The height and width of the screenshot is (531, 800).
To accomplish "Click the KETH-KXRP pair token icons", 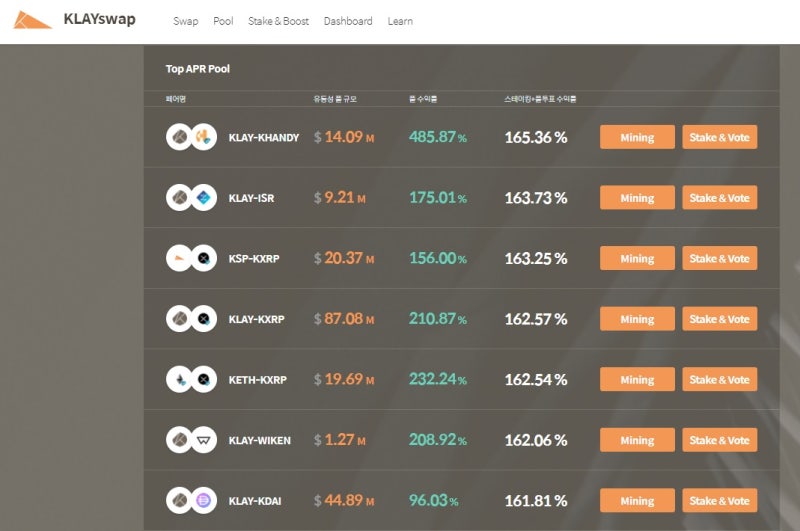I will [191, 380].
